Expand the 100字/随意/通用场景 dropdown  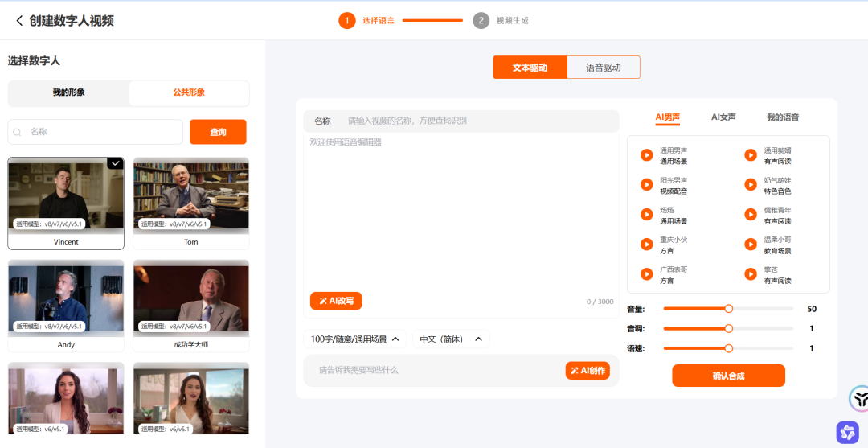(355, 339)
